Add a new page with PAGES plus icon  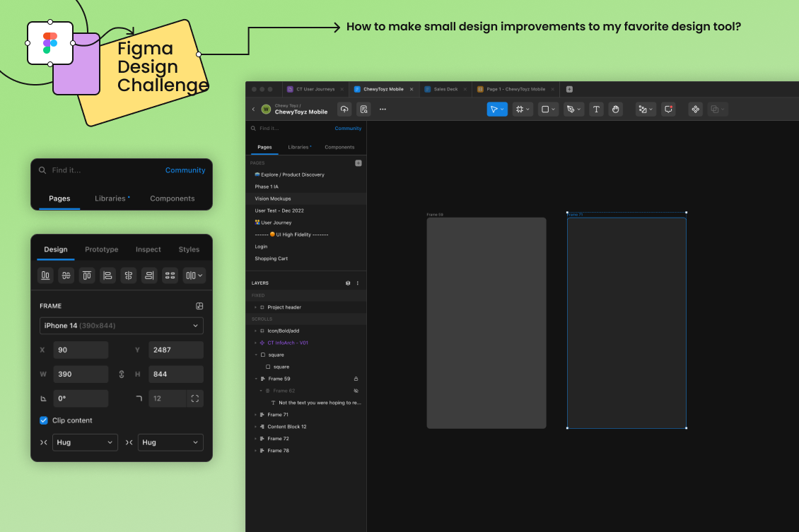coord(358,163)
